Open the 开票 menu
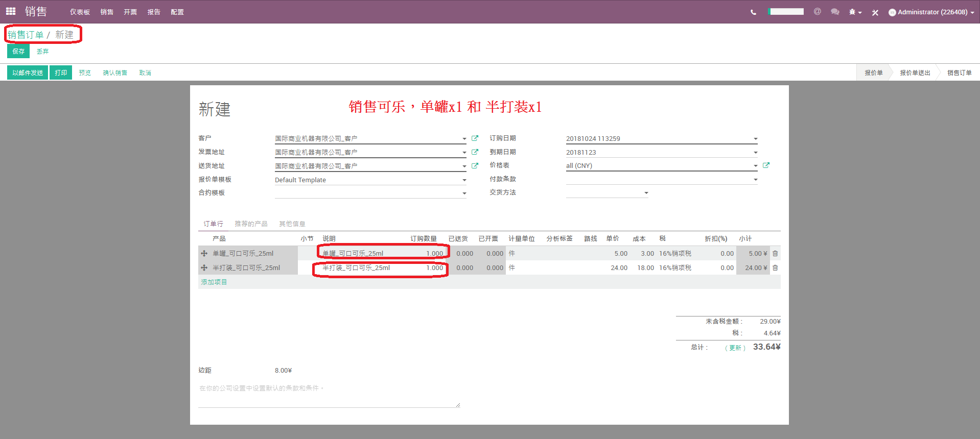This screenshot has width=980, height=439. pyautogui.click(x=130, y=12)
